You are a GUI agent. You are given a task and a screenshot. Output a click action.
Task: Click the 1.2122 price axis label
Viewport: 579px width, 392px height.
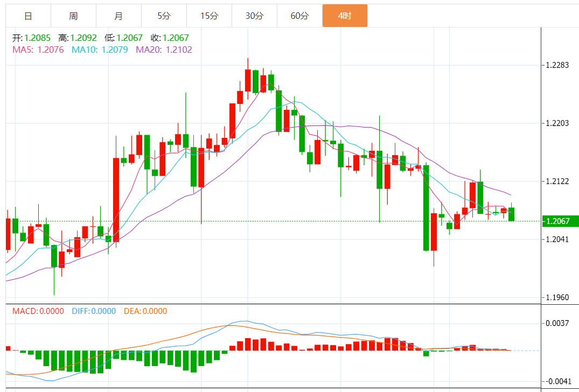click(557, 181)
